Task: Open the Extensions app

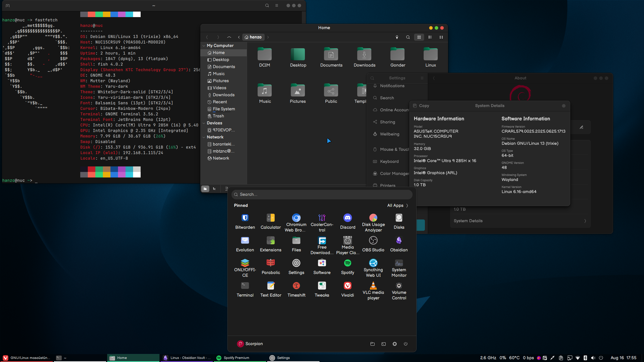Action: [x=271, y=244]
